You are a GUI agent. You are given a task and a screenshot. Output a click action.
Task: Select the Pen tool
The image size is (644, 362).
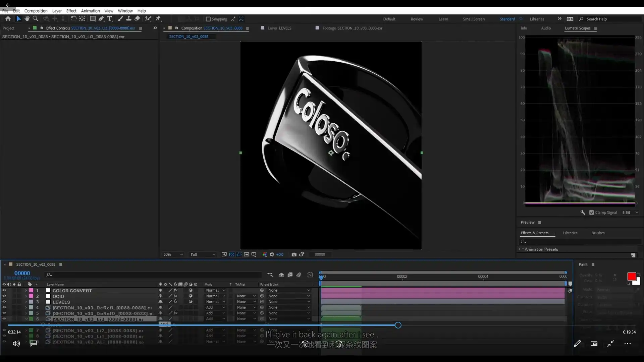click(x=101, y=19)
